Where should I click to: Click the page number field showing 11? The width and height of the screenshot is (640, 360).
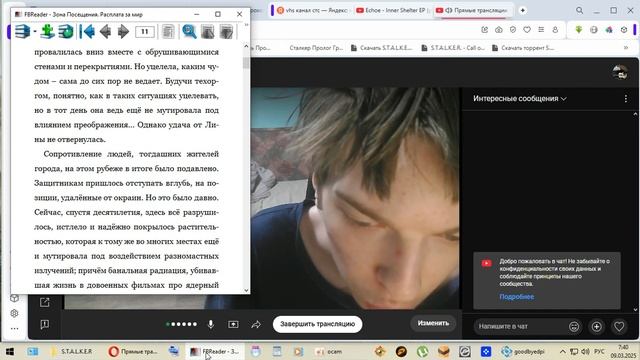(x=144, y=31)
